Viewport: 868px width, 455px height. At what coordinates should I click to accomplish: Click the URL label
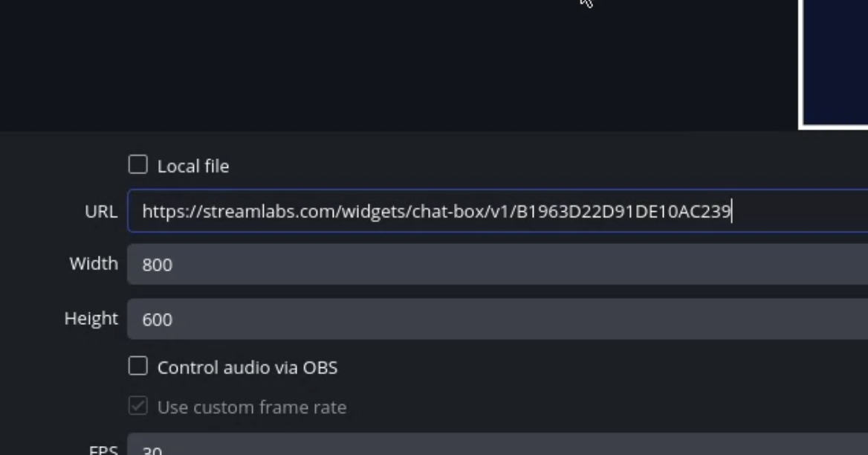pos(101,211)
